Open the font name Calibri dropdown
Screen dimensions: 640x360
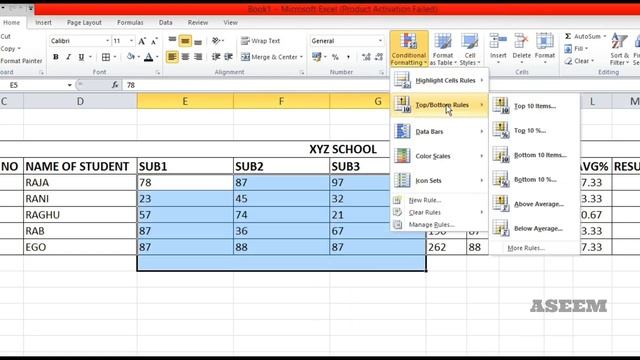click(x=107, y=41)
